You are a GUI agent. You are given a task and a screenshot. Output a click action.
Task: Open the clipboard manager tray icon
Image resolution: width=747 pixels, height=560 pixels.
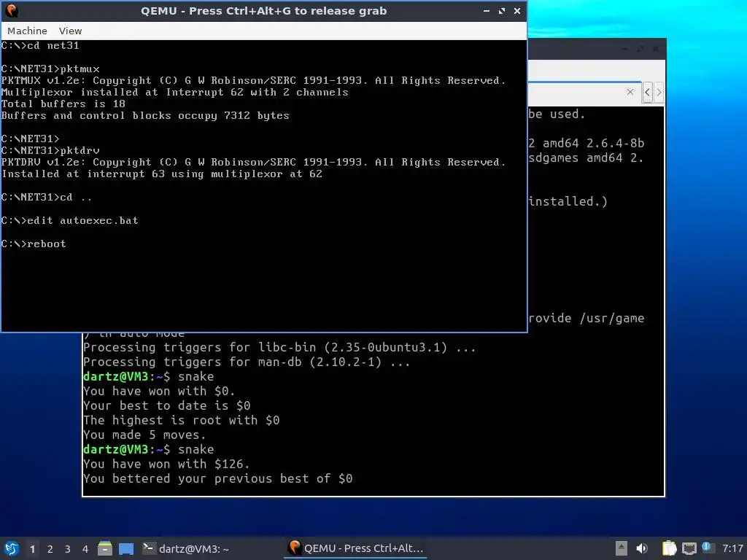tap(669, 548)
